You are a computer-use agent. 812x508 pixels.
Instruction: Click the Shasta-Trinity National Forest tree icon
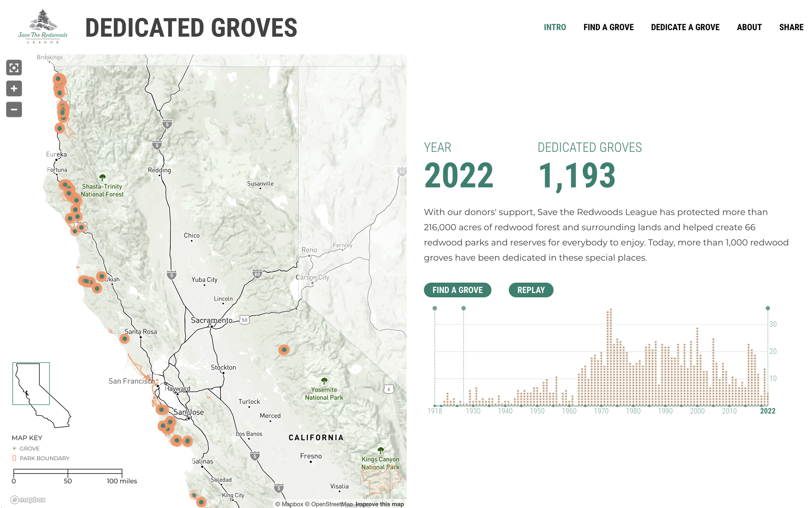(102, 177)
